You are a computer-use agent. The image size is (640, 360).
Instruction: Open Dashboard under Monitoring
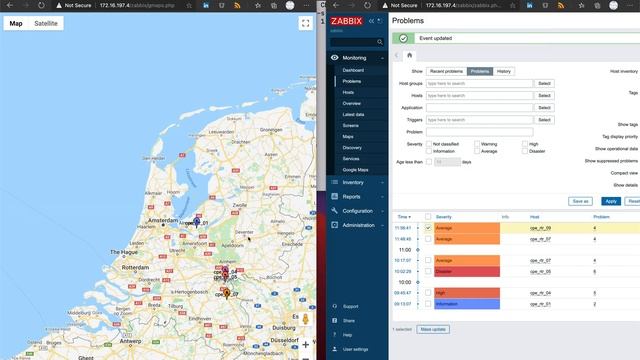coord(353,70)
